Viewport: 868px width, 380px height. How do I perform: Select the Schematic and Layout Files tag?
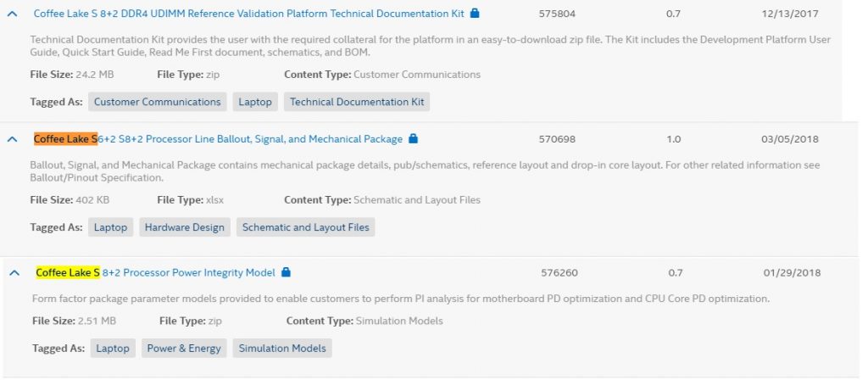coord(305,227)
